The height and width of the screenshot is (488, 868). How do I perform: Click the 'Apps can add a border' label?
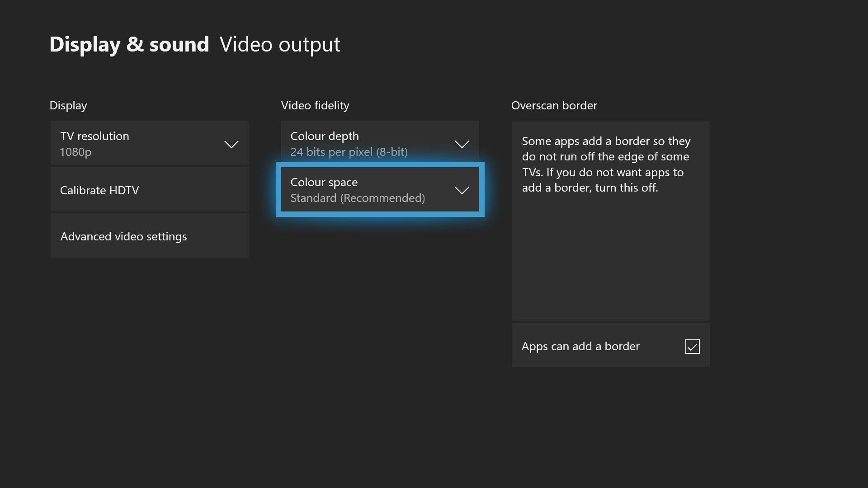coord(580,347)
